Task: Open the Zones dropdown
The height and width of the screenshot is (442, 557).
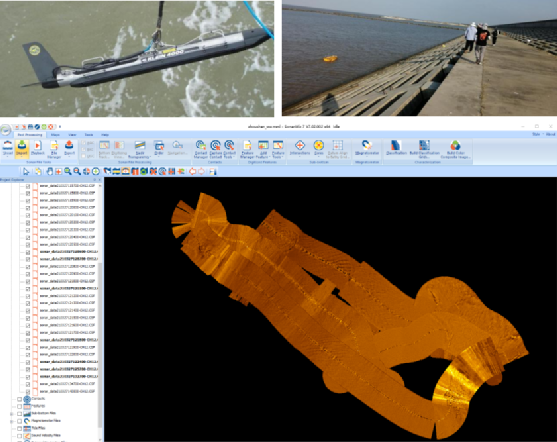Action: tap(319, 148)
